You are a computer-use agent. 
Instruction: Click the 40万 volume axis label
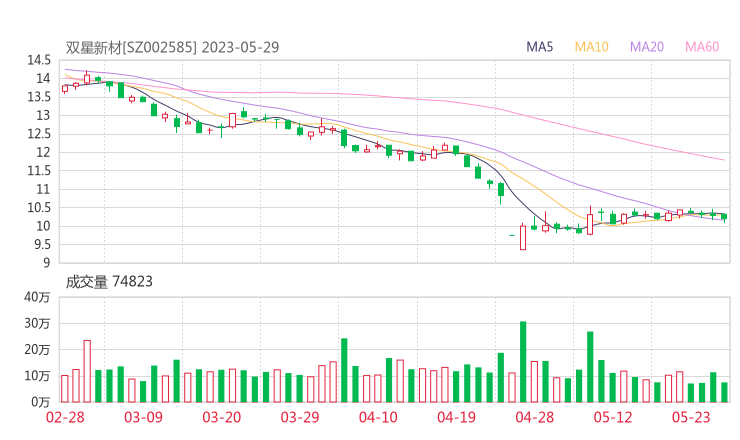click(x=37, y=297)
